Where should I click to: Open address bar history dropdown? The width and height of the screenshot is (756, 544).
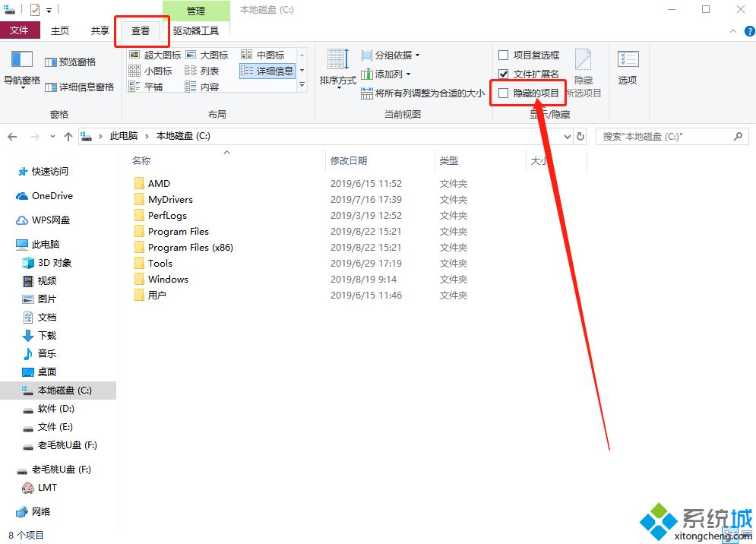(567, 137)
